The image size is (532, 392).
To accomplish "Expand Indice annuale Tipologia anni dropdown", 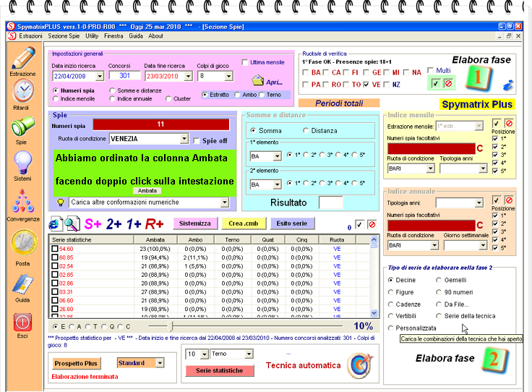I will 479,203.
